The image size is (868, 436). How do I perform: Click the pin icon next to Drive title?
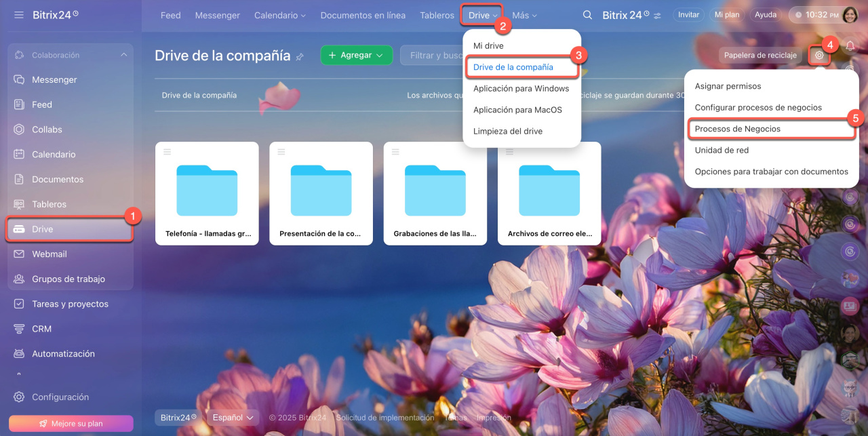(300, 57)
